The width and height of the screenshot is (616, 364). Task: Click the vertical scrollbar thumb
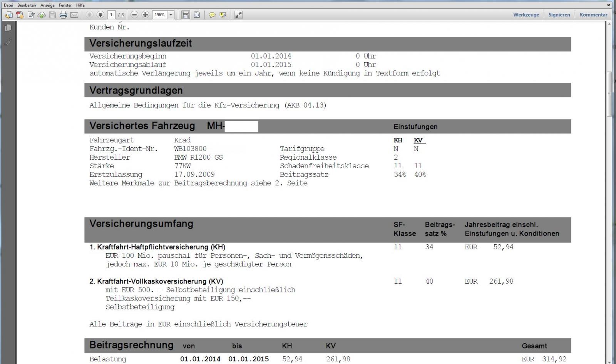(609, 94)
